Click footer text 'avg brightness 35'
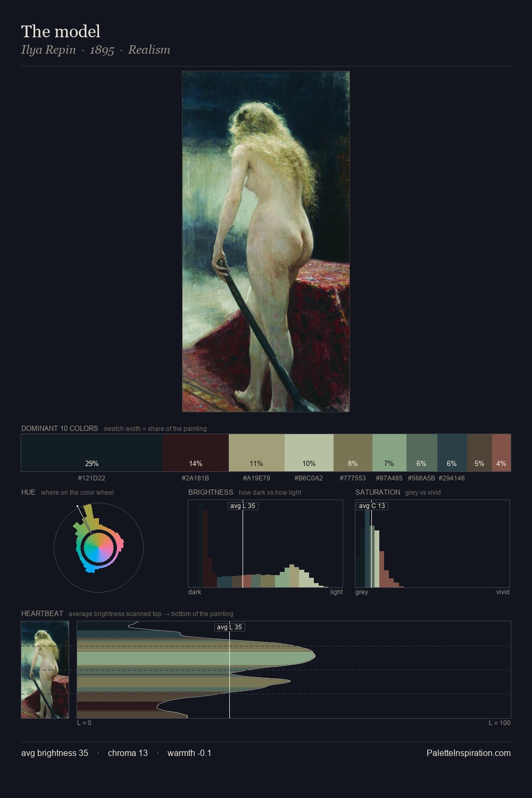Viewport: 532px width, 798px height. [x=55, y=753]
